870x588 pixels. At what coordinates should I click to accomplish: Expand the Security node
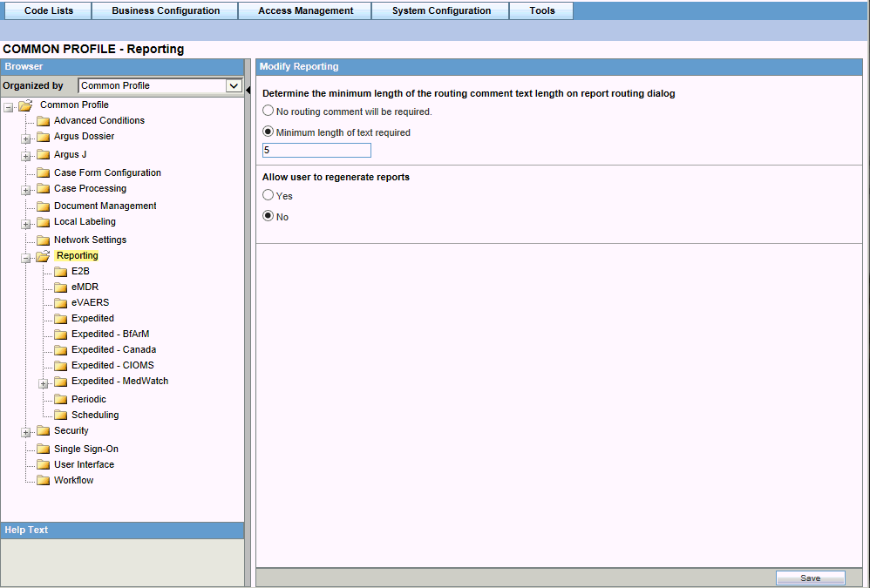coord(25,433)
